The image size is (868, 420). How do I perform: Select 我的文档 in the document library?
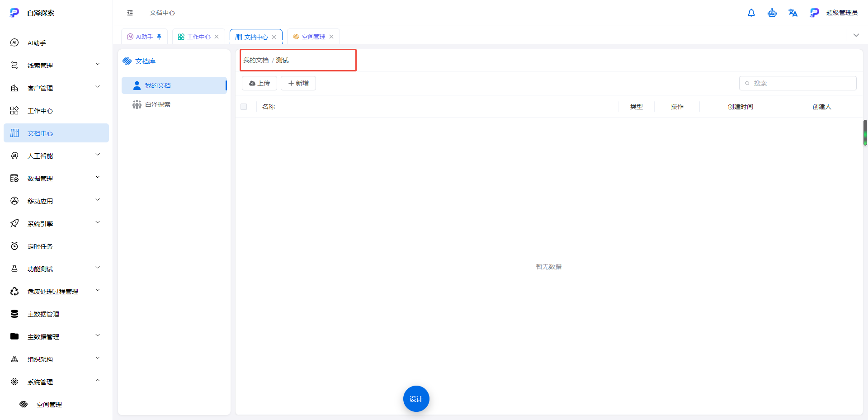174,85
